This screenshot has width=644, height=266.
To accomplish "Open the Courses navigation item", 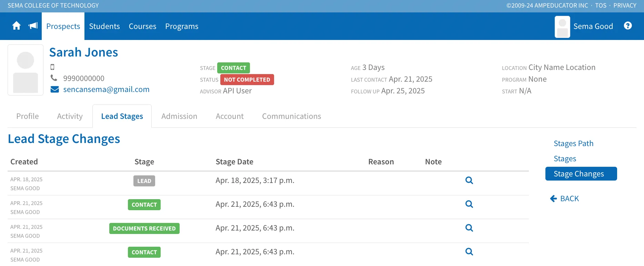I will [142, 26].
